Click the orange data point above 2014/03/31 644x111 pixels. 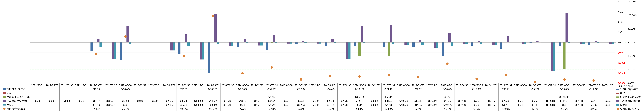(x=213, y=16)
